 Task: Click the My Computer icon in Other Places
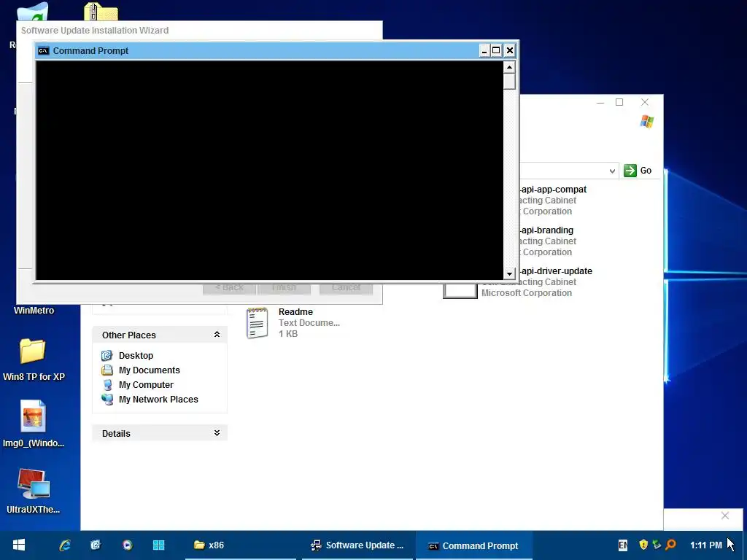(107, 385)
